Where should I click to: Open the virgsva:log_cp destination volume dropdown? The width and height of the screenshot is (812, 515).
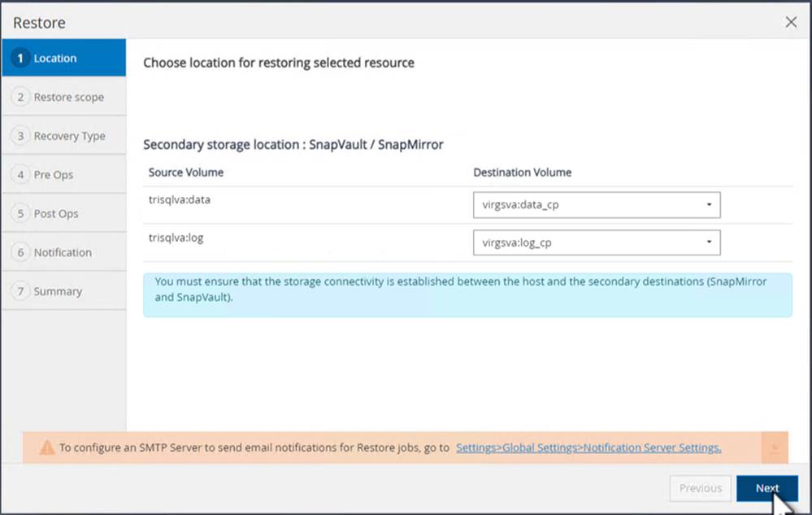coord(596,242)
